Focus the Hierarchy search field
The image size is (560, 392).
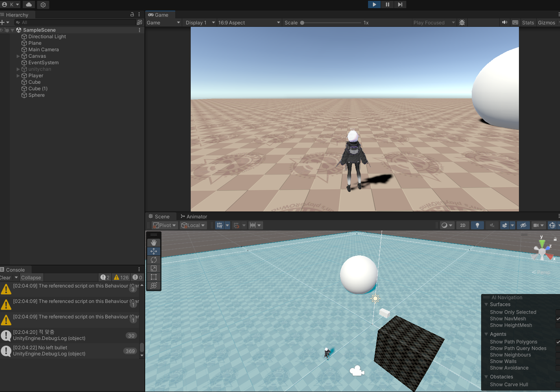(75, 22)
